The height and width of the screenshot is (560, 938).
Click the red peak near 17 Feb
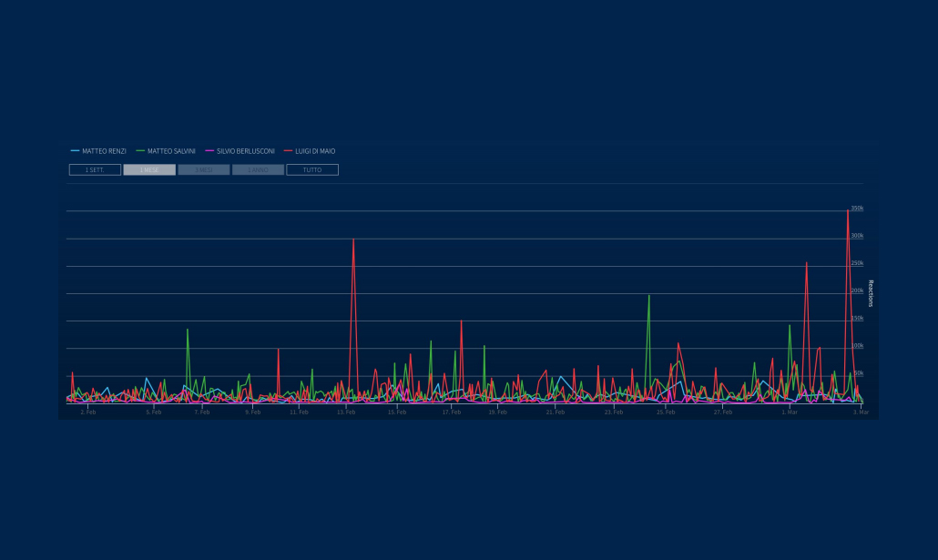pos(462,321)
